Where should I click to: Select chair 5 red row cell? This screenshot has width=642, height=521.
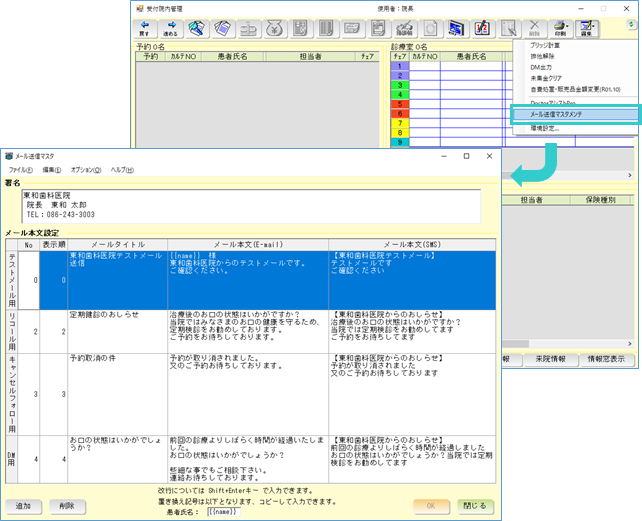click(x=399, y=103)
